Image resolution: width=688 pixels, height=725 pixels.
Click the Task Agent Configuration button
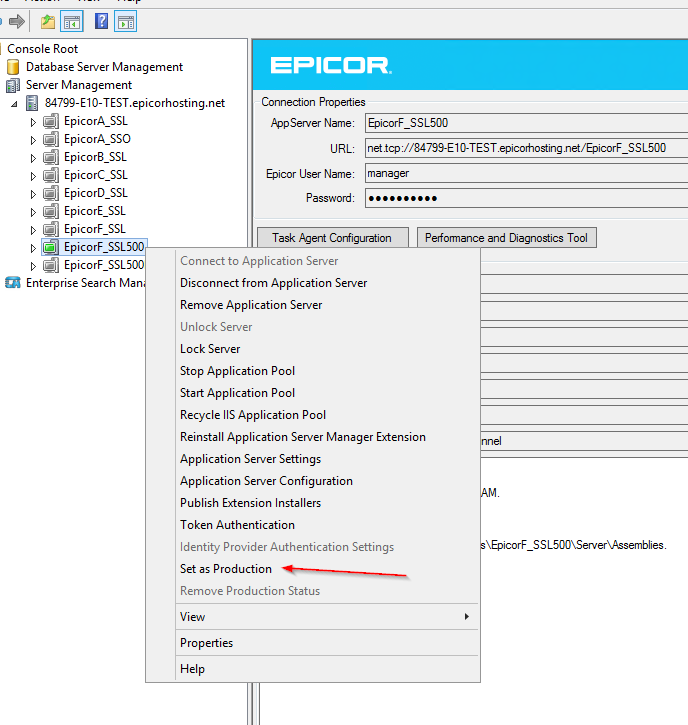332,238
